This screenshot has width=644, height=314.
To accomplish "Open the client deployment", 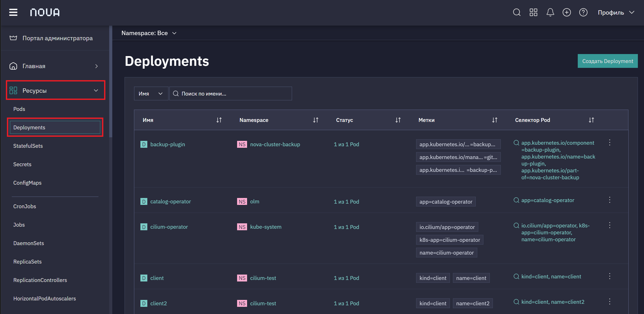I will tap(157, 278).
